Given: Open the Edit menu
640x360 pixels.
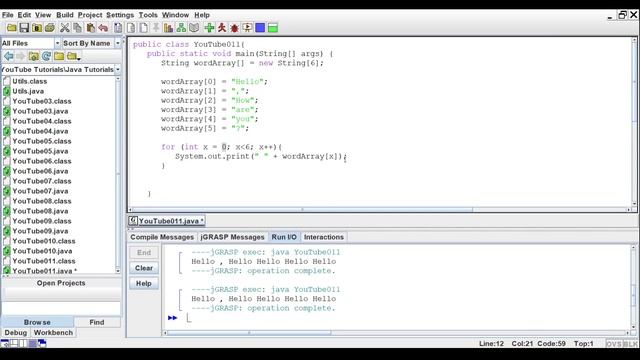Looking at the screenshot, I should pos(24,15).
